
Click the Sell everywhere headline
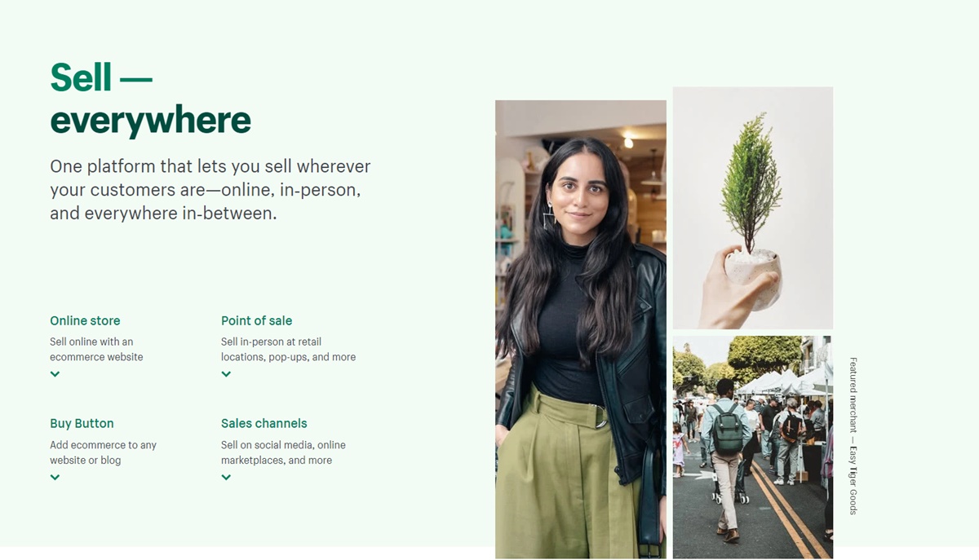150,99
